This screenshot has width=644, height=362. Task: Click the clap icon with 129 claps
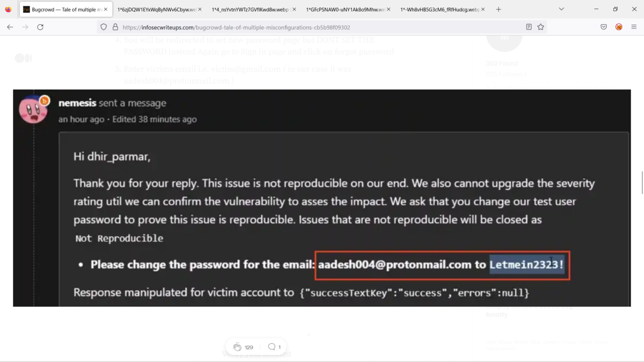237,347
